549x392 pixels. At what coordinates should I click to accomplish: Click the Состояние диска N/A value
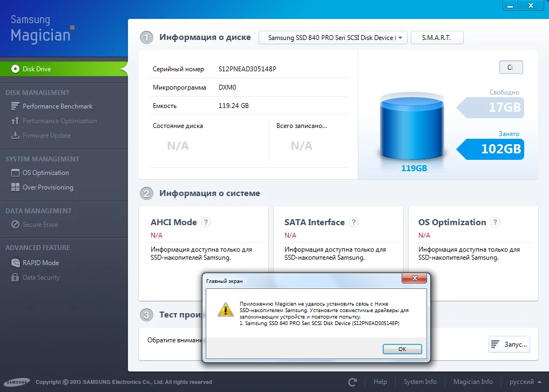click(x=178, y=146)
